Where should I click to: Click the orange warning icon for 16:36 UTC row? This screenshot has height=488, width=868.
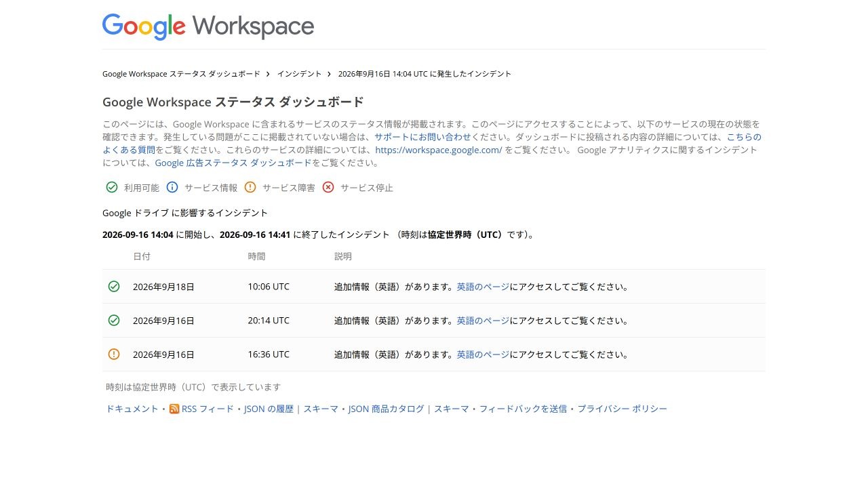click(x=114, y=354)
